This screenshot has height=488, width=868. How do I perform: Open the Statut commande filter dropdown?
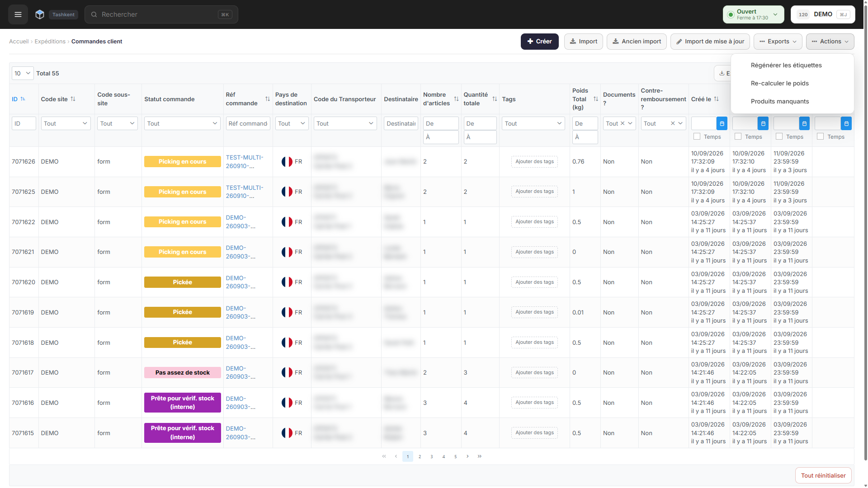tap(182, 123)
